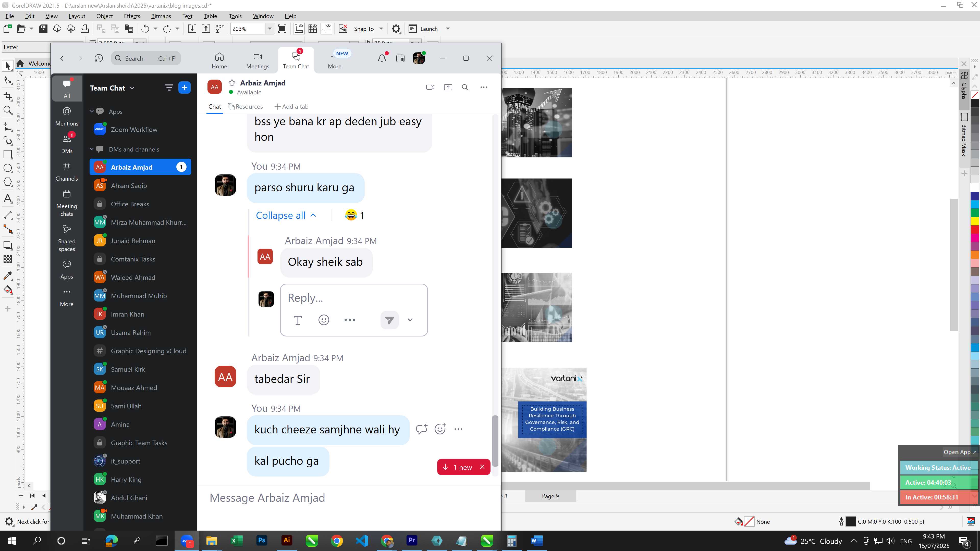Viewport: 980px width, 551px height.
Task: Click Add a tab
Action: tap(291, 106)
